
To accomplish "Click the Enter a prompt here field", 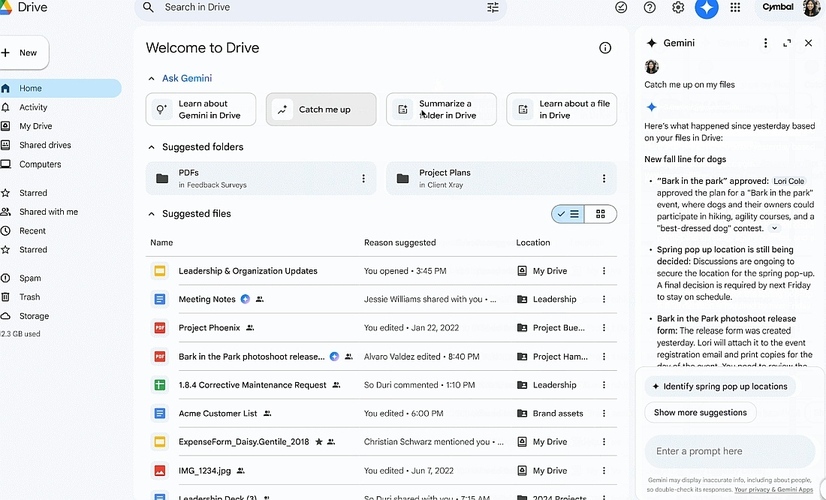I will pos(730,452).
